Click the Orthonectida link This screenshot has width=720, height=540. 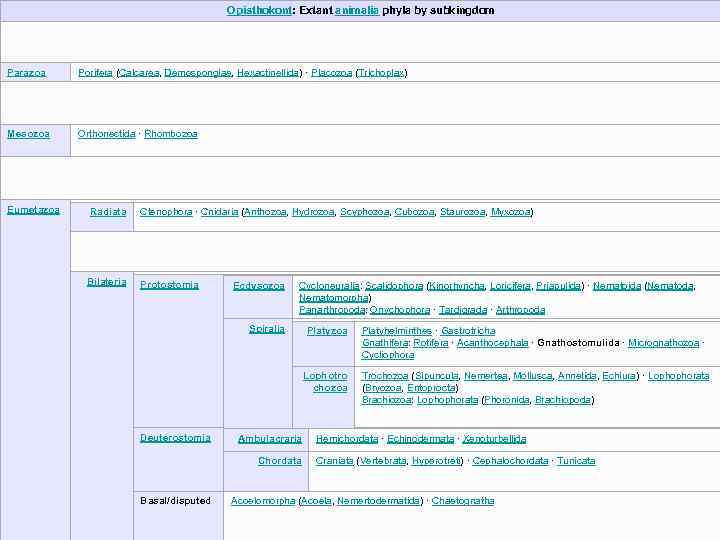coord(107,134)
